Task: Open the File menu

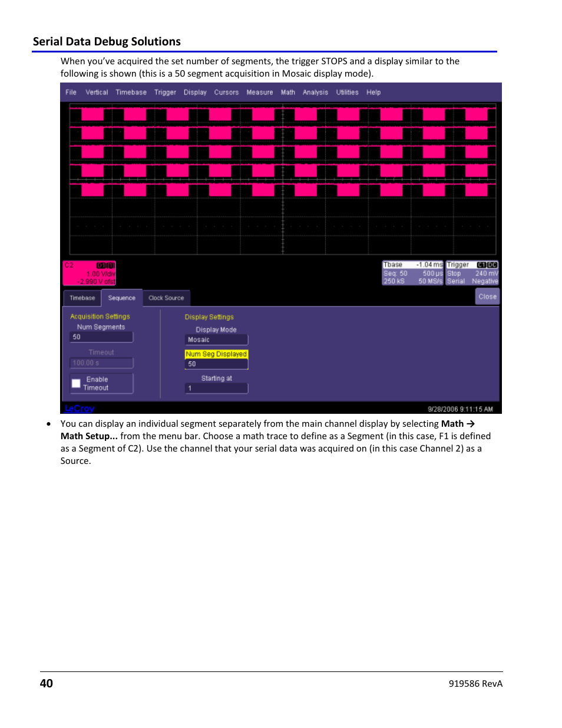Action: click(x=71, y=93)
